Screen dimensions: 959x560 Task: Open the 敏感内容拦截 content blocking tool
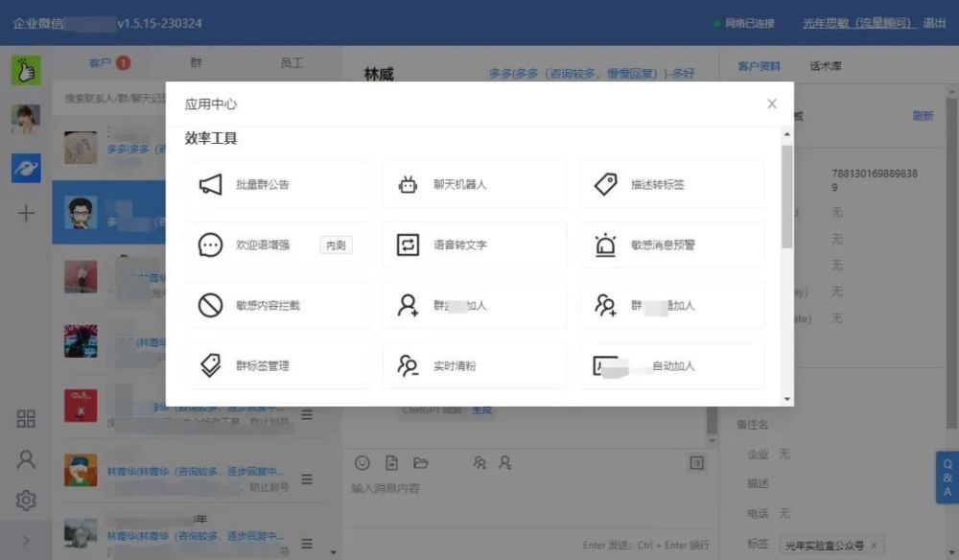tap(277, 305)
